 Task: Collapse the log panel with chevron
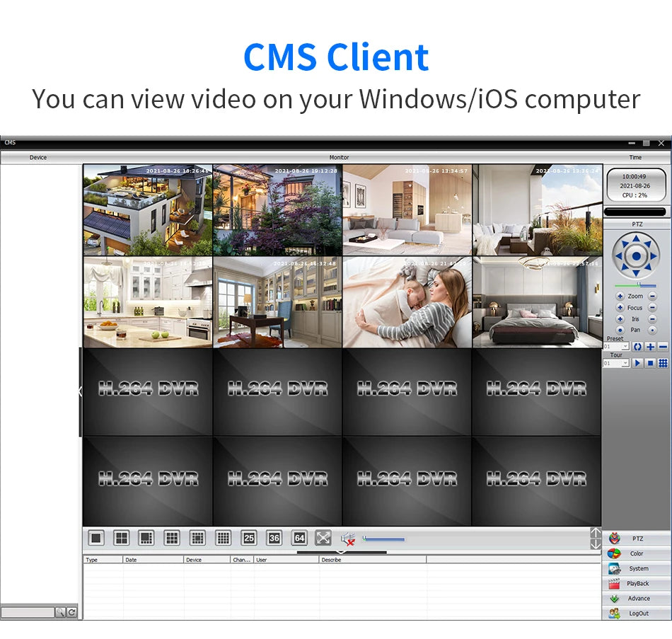click(342, 552)
